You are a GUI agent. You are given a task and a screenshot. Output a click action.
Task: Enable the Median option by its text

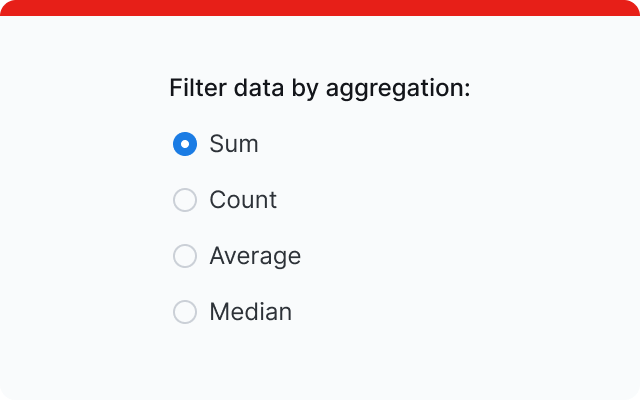250,312
